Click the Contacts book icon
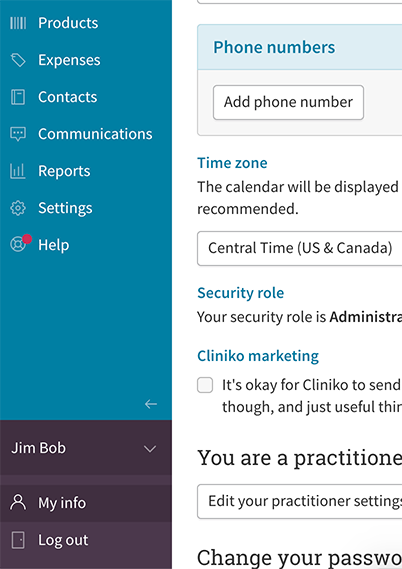 18,97
